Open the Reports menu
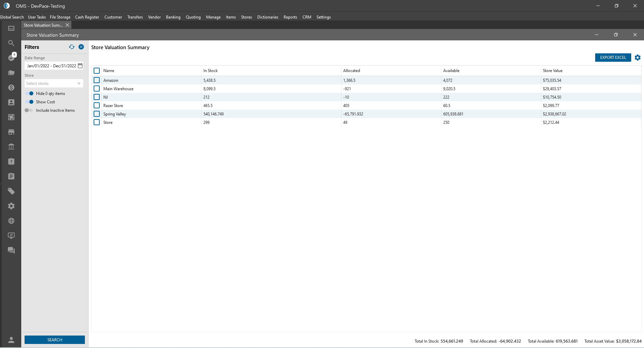The image size is (644, 348). tap(290, 17)
